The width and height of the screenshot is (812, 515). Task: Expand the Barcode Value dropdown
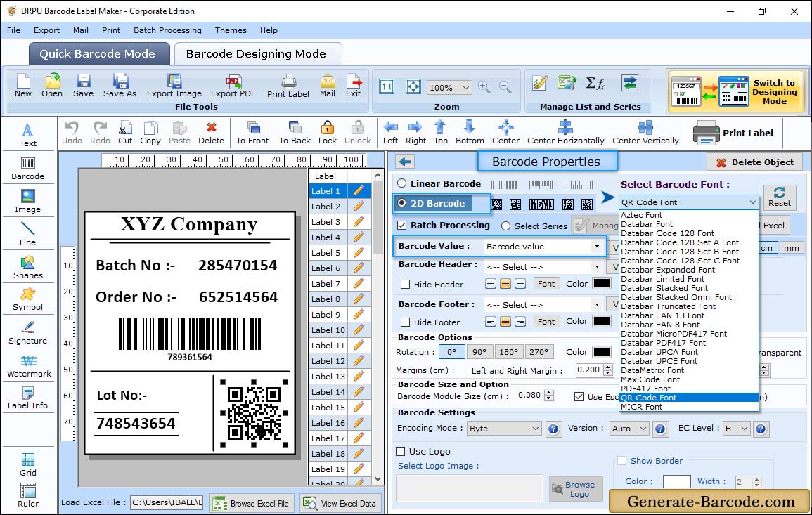(x=597, y=247)
